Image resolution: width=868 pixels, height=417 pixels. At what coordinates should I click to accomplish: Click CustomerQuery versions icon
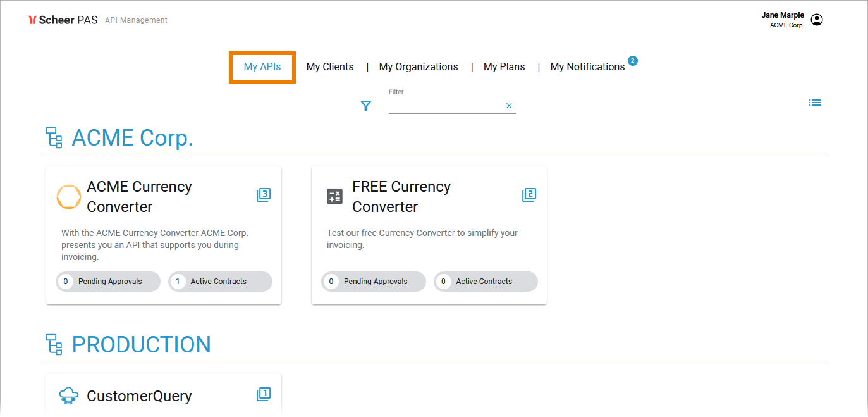[264, 394]
